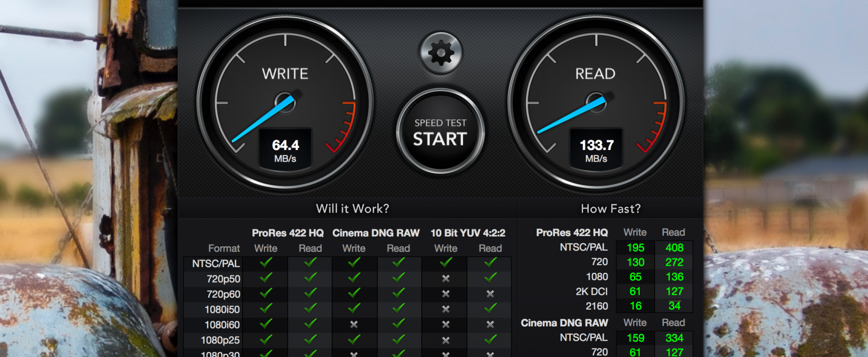
Task: Select ProRes NTSC/PAL write value 195
Action: (635, 248)
